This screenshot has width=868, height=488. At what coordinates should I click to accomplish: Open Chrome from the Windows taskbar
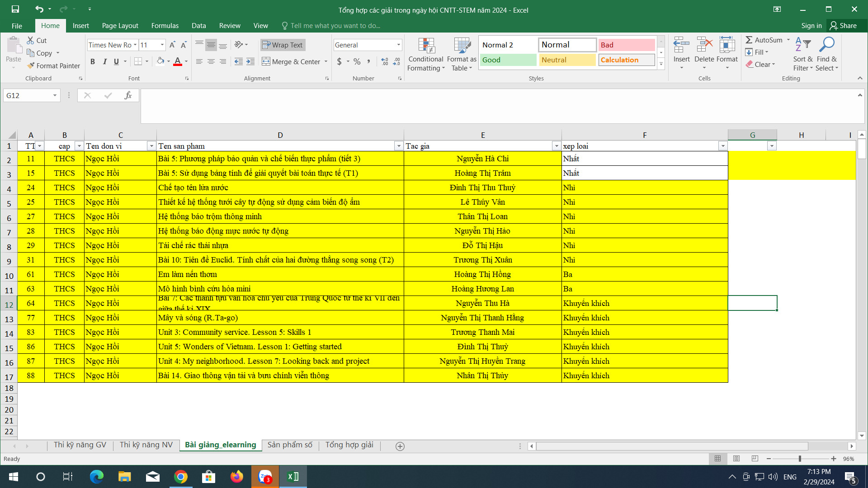pyautogui.click(x=181, y=477)
